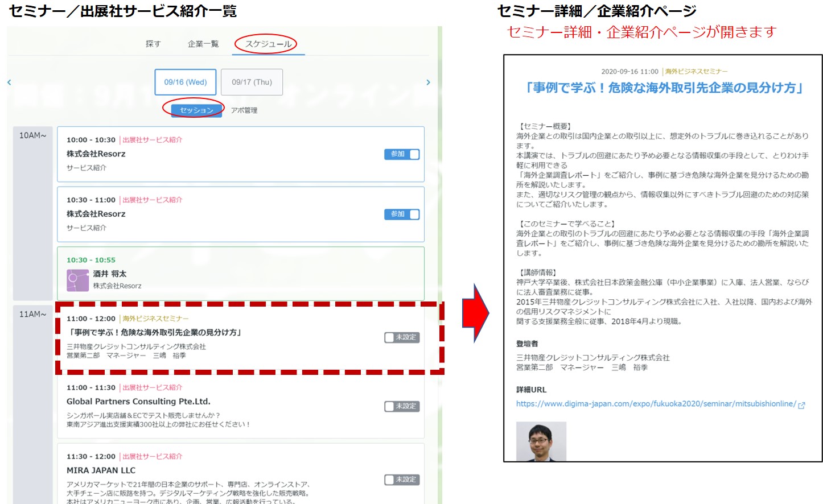Toggle 未設定 for MIRA JAPAN LLC session
This screenshot has width=823, height=504.
[x=402, y=480]
